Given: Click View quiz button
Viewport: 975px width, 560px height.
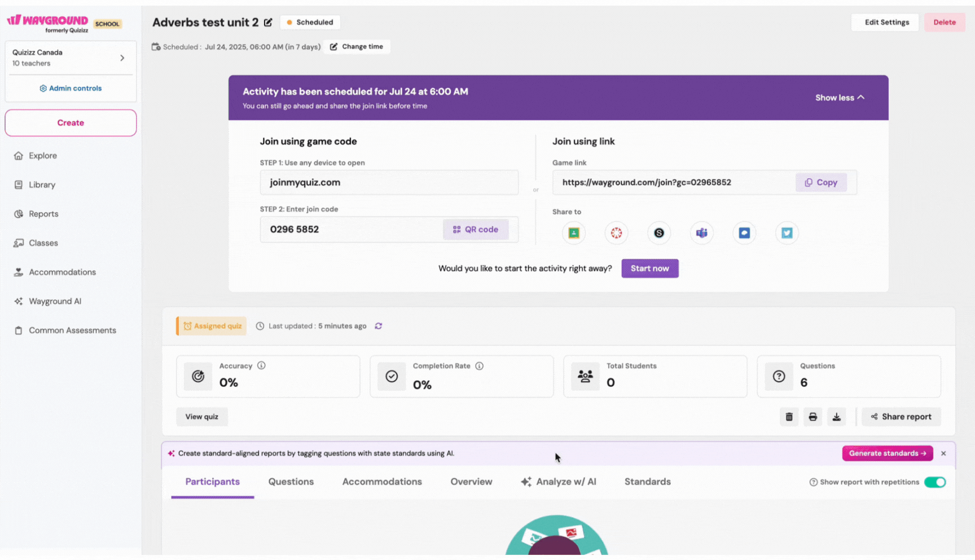Looking at the screenshot, I should (x=202, y=417).
